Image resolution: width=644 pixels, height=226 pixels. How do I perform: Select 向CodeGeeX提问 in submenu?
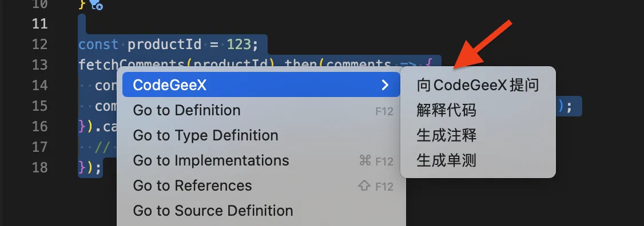click(478, 85)
